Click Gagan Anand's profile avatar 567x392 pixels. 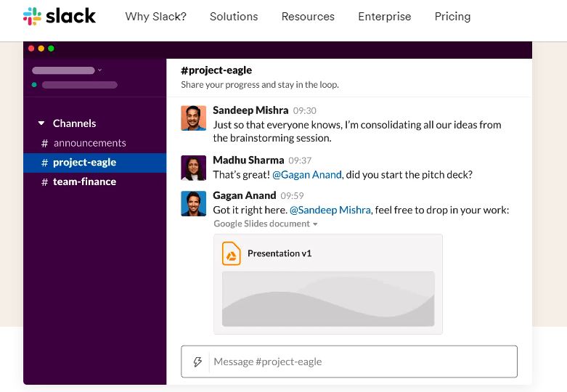click(194, 203)
